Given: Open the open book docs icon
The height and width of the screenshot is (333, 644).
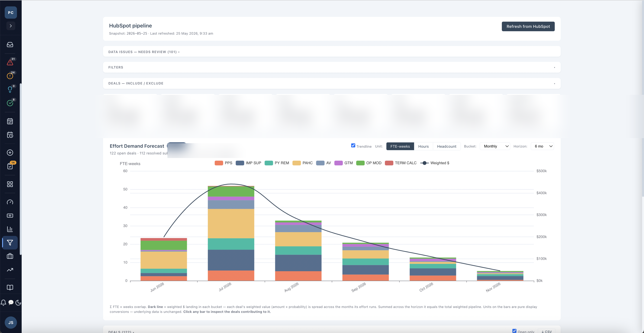Looking at the screenshot, I should (x=10, y=287).
